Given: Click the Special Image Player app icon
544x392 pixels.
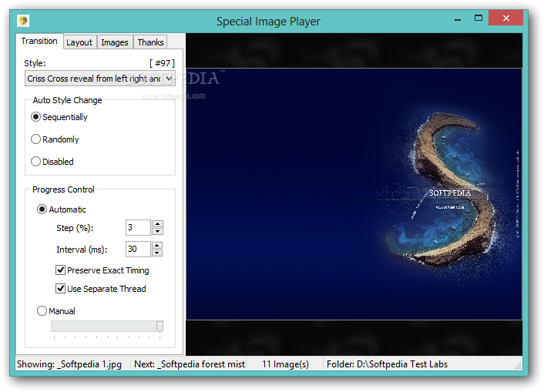Looking at the screenshot, I should (23, 21).
